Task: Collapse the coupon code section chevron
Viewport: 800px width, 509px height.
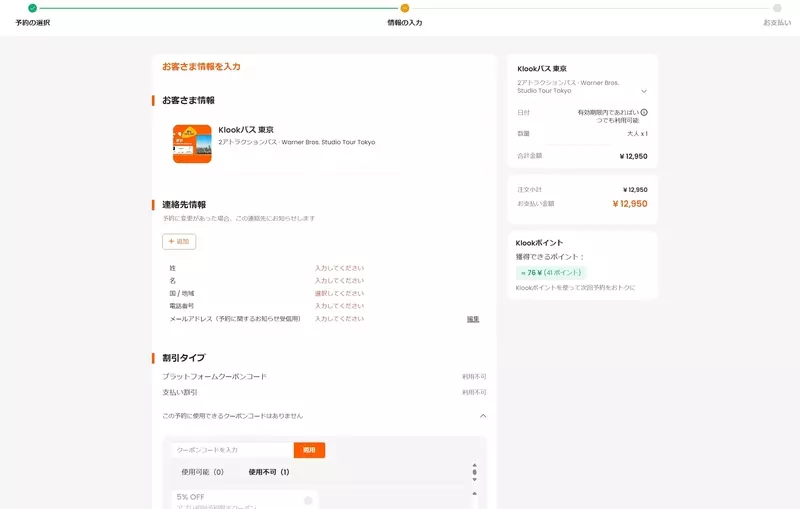Action: [483, 415]
